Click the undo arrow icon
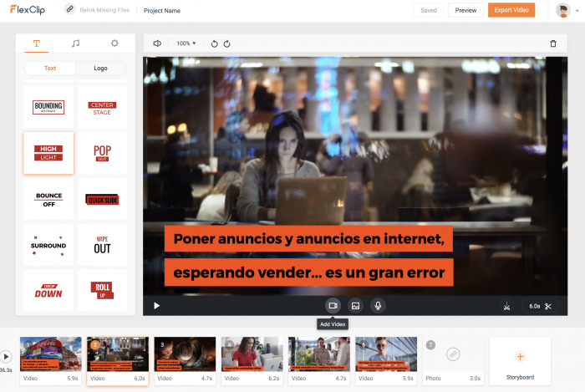585x392 pixels. click(x=214, y=44)
